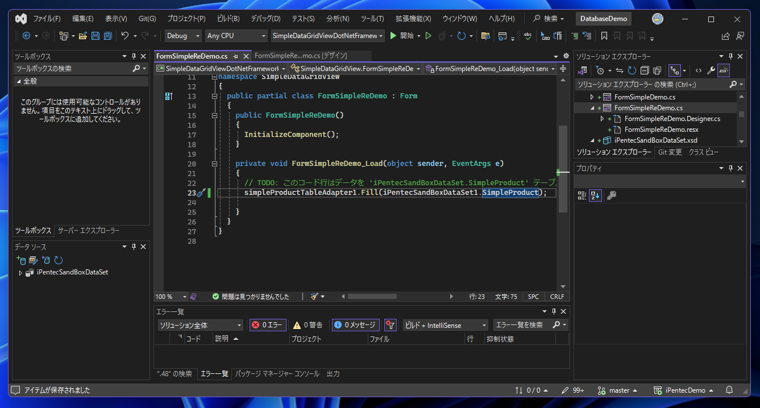Expand the iPentecSandBoxDataSet node in data sources
This screenshot has width=760, height=408.
coord(20,273)
